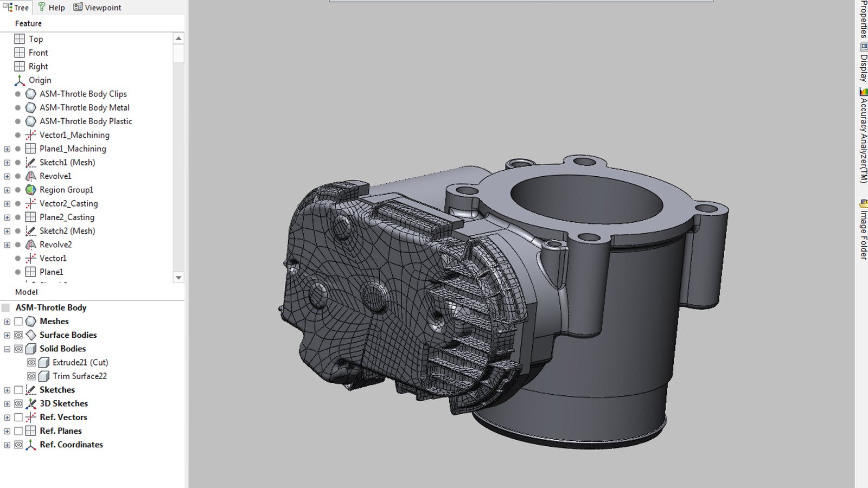Select the Plane2_Casting plane icon

[x=31, y=217]
